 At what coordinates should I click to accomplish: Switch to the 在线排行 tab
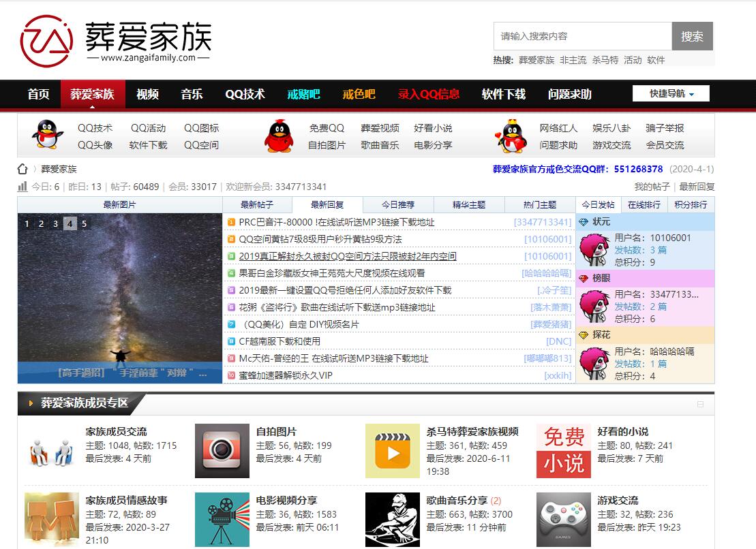[x=644, y=204]
